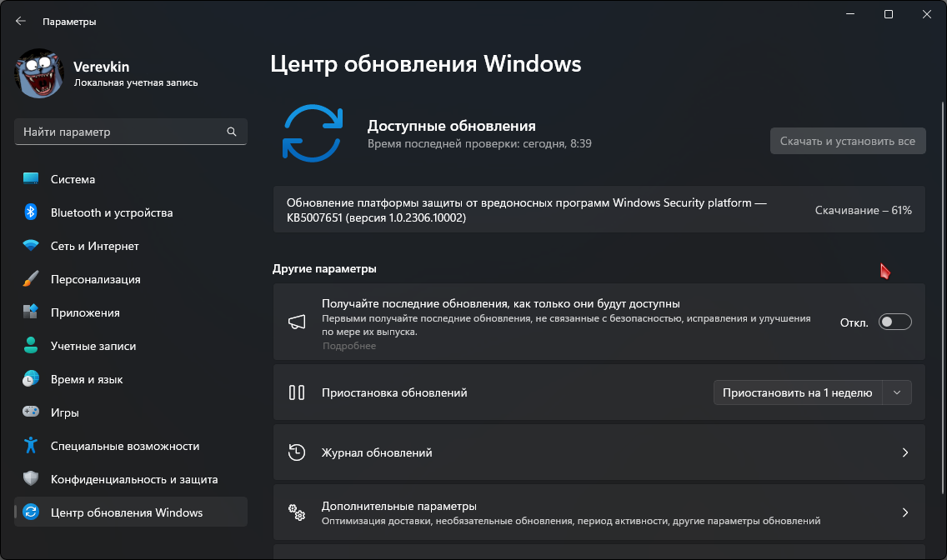Minimize the Параметры window
The width and height of the screenshot is (947, 560).
tap(850, 14)
